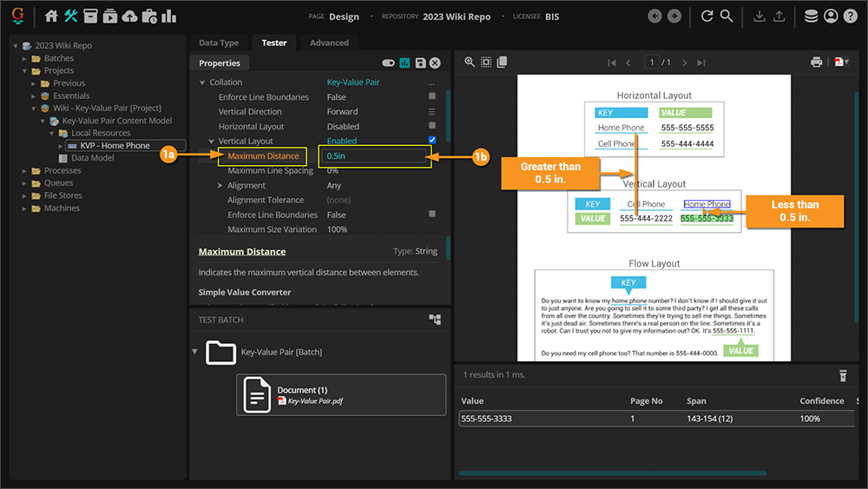Click the Maximum Distance 0.5in field

pos(373,156)
